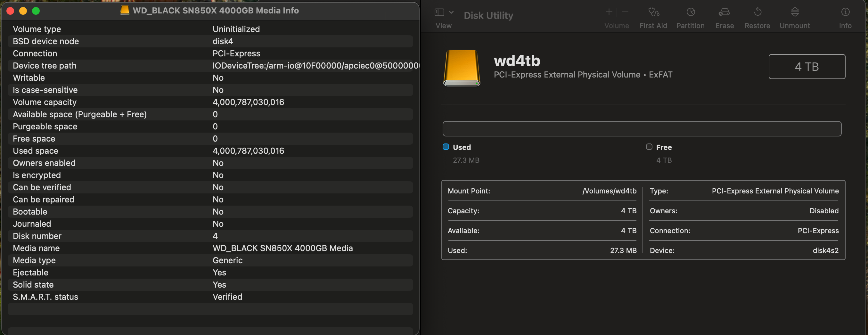The image size is (868, 335).
Task: Open the Restore tool
Action: pyautogui.click(x=757, y=13)
